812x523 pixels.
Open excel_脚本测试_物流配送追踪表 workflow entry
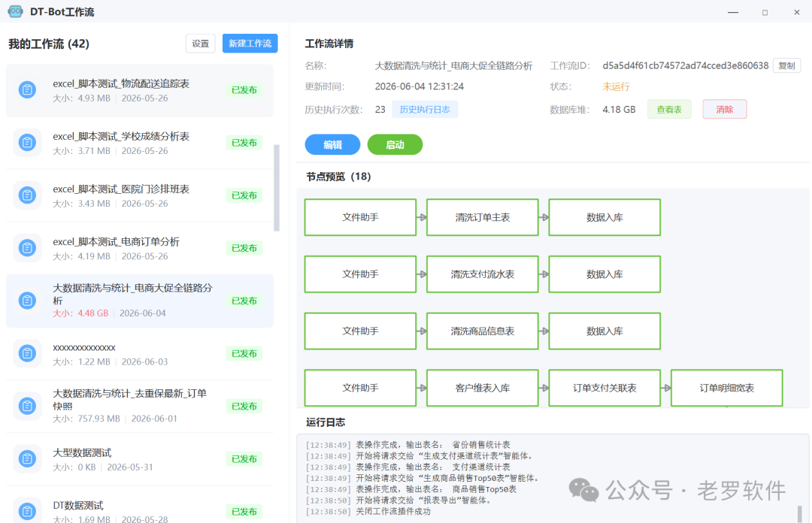pos(139,90)
